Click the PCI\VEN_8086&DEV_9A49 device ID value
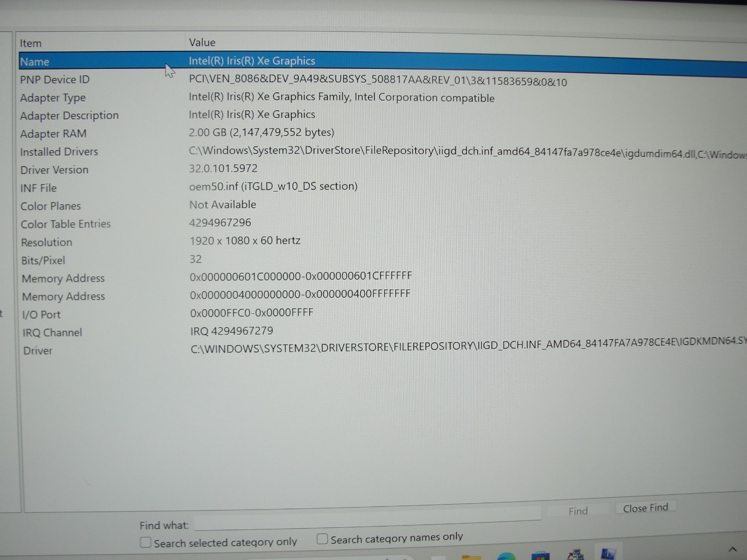The width and height of the screenshot is (747, 560). click(378, 80)
